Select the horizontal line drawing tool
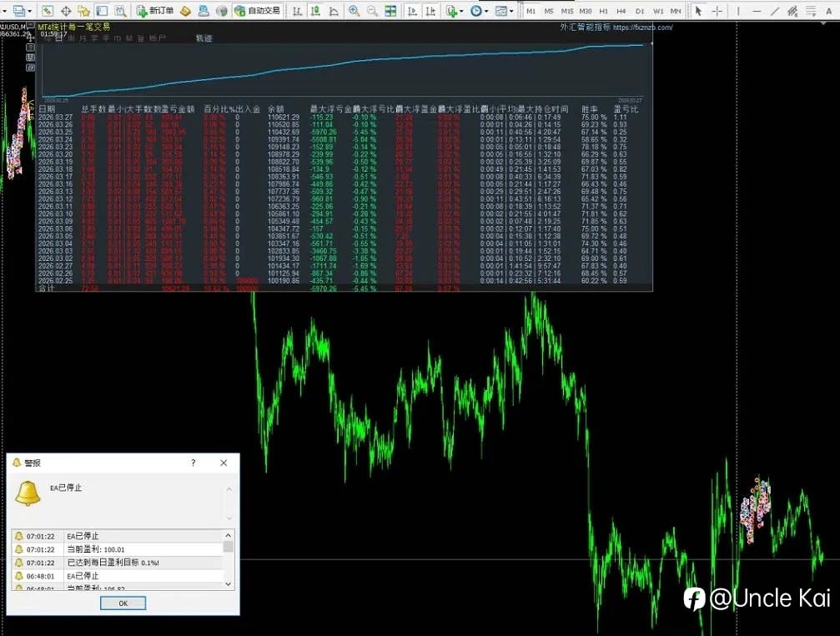This screenshot has width=840, height=636. point(757,11)
